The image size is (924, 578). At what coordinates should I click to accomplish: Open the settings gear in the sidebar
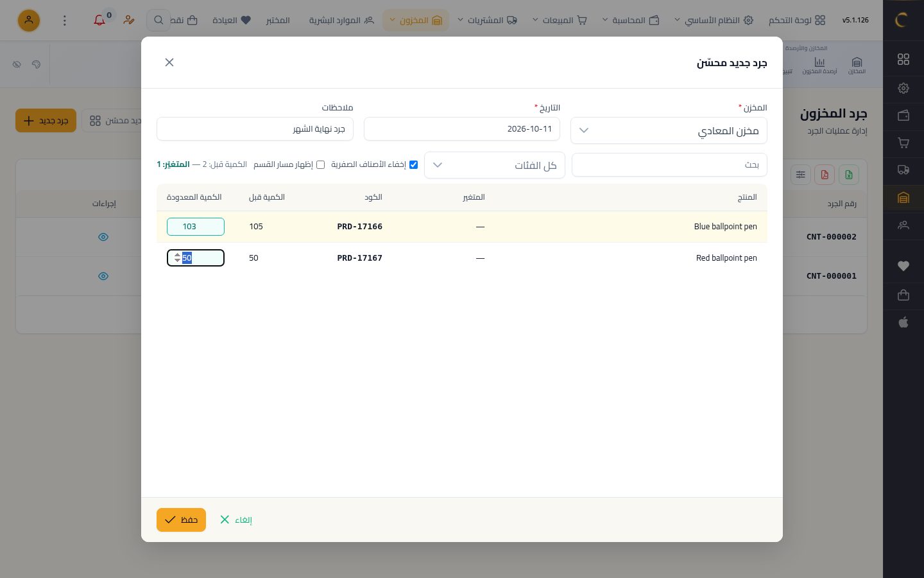tap(903, 88)
